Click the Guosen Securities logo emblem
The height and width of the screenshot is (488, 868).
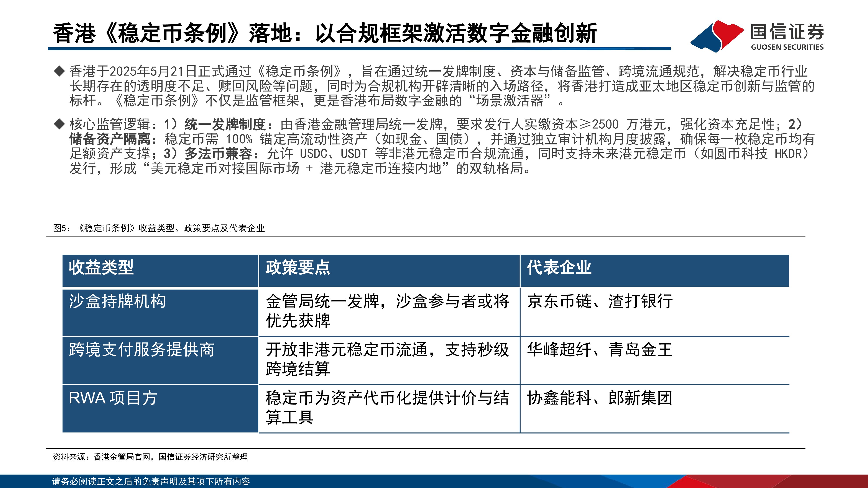[x=717, y=36]
